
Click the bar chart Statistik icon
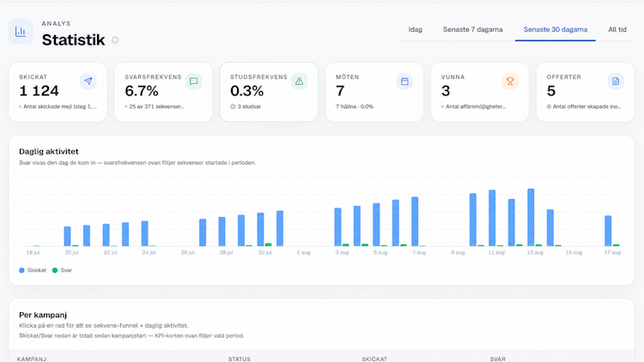(x=21, y=31)
